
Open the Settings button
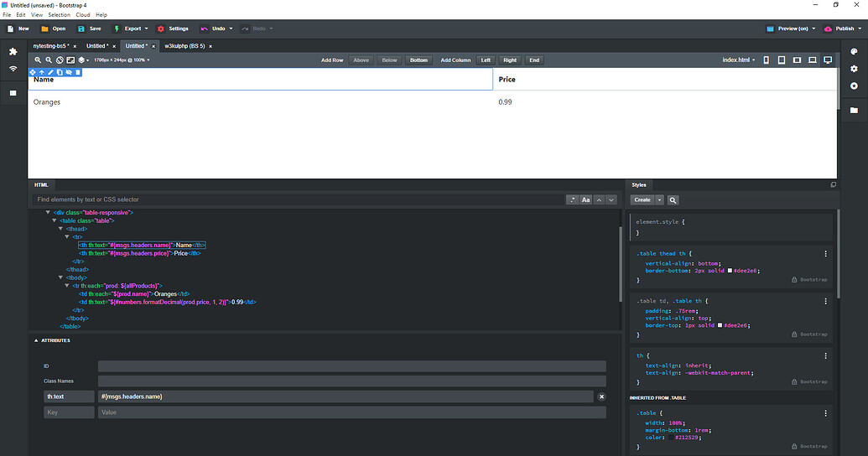[173, 28]
